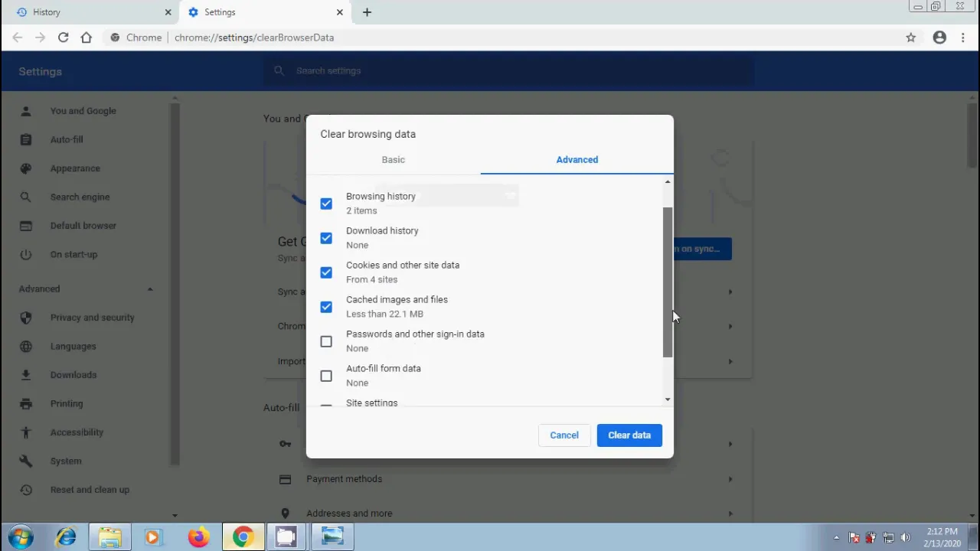
Task: Click the Chrome taskbar icon
Action: click(x=243, y=537)
